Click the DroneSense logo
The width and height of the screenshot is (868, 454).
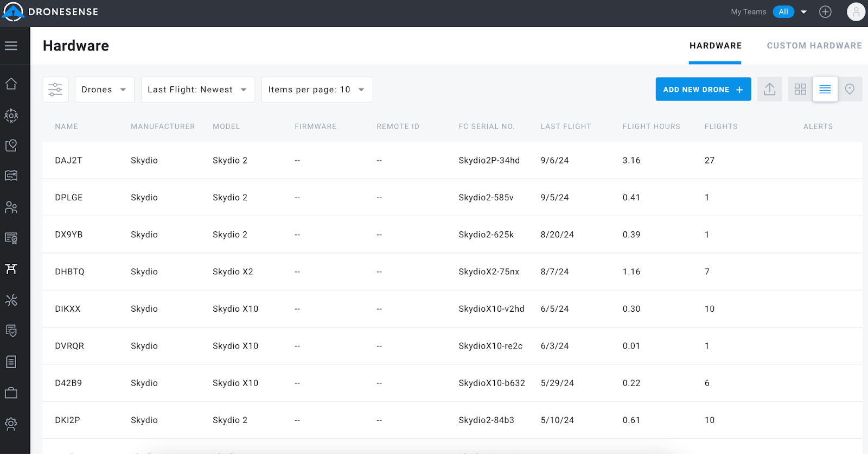point(50,12)
